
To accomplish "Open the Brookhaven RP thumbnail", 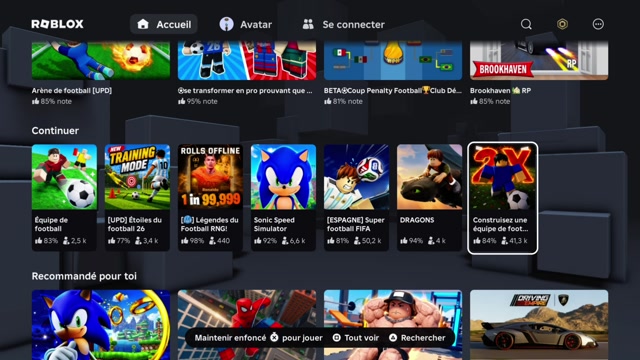I will 539,60.
